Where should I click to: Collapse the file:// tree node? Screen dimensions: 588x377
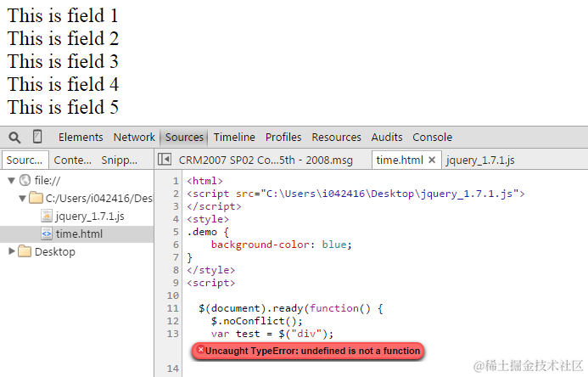tap(12, 181)
